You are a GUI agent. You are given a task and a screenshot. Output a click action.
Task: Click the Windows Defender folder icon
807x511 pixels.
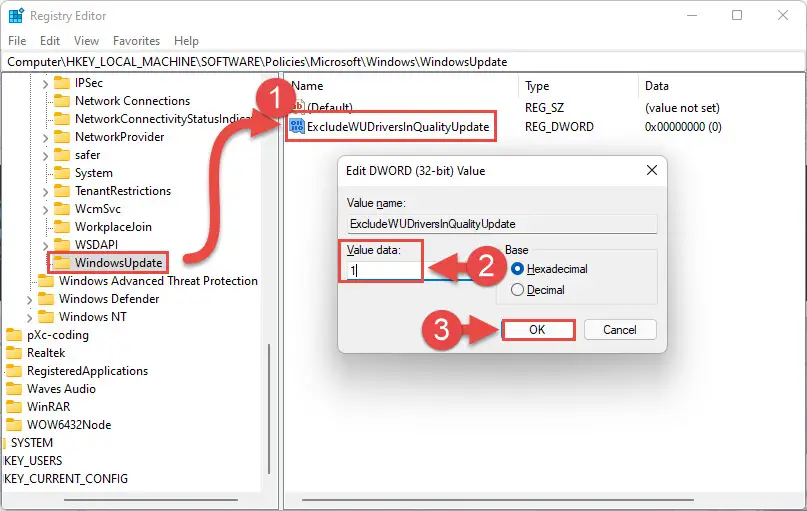pyautogui.click(x=46, y=299)
